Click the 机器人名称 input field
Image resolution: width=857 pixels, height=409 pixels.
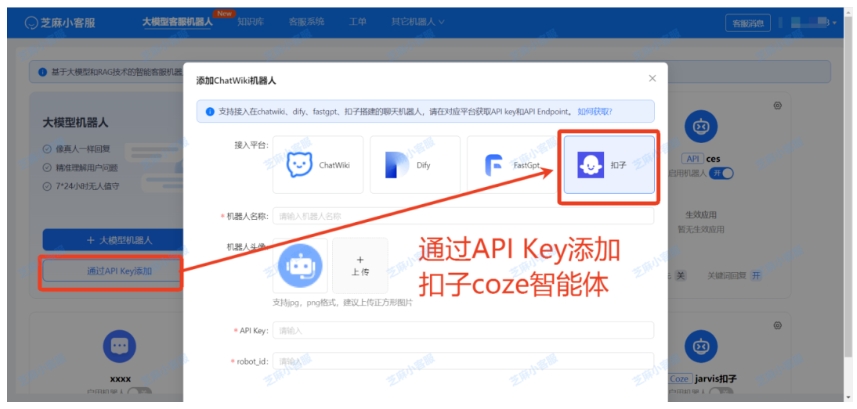click(x=463, y=216)
